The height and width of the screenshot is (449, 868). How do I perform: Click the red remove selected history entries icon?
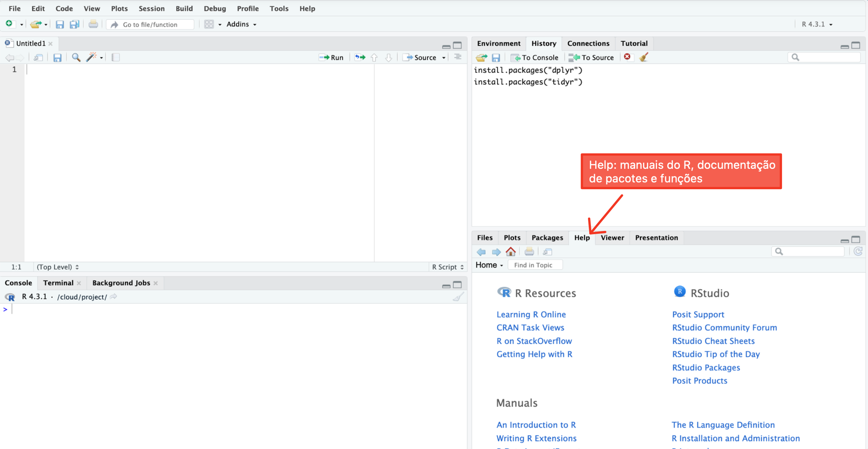627,57
